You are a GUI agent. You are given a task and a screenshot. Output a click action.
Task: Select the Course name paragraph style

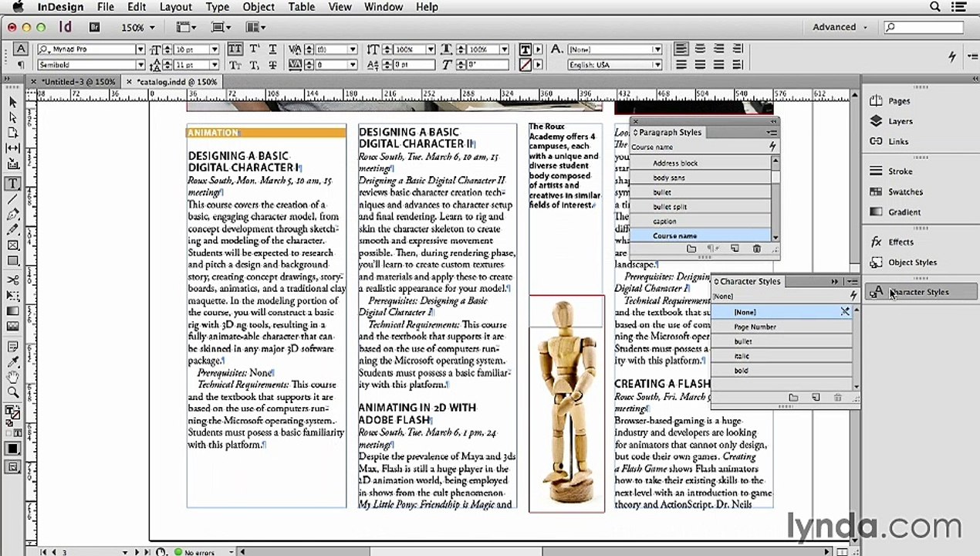pos(700,236)
